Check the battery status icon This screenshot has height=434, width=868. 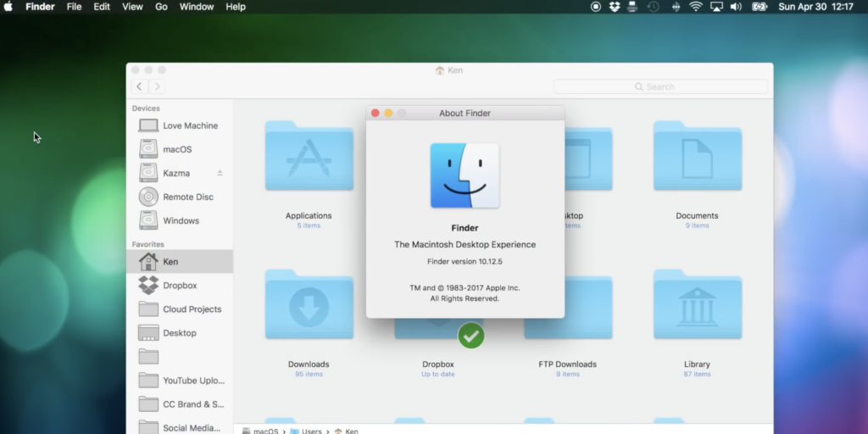click(x=759, y=7)
